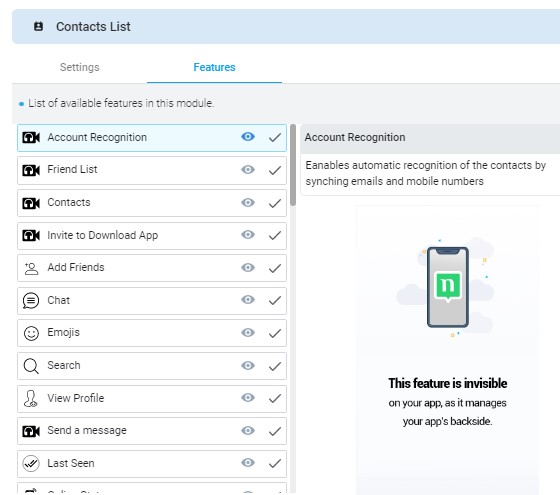Image resolution: width=560 pixels, height=495 pixels.
Task: Toggle the checkmark for Invite to Download App
Action: tap(275, 235)
